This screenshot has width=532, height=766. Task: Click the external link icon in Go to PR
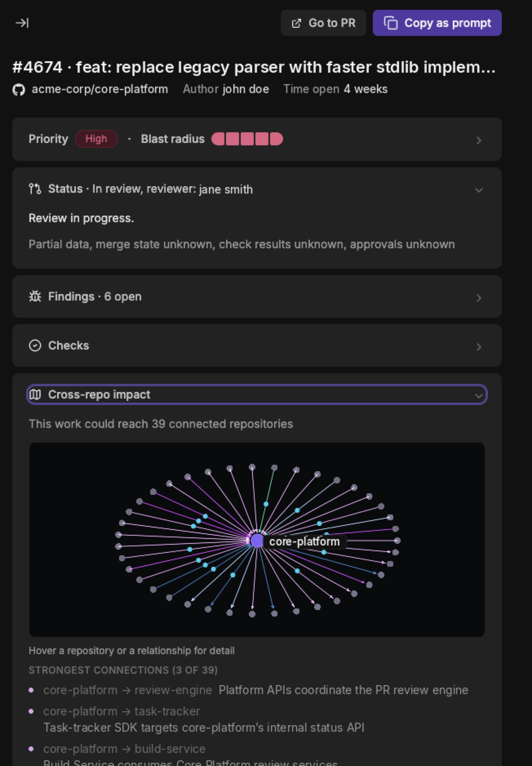click(297, 23)
